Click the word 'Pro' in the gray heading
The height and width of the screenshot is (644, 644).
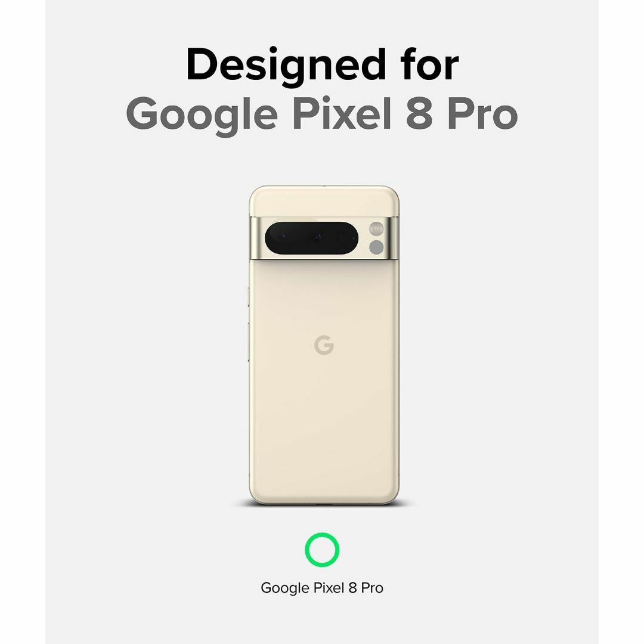click(x=482, y=114)
